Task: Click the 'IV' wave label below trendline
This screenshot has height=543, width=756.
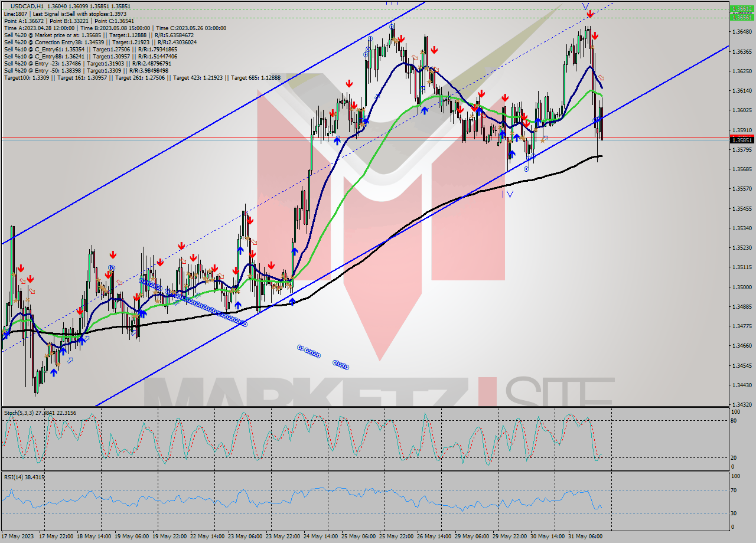Action: (508, 194)
